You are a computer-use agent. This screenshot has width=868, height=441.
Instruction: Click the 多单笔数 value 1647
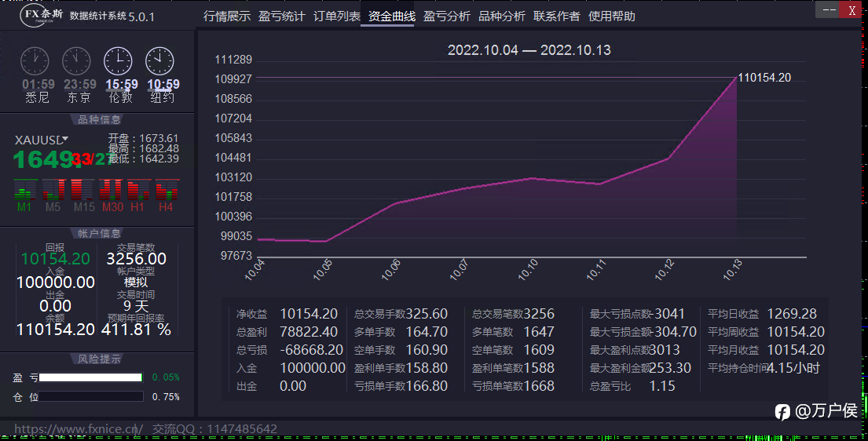click(x=539, y=331)
